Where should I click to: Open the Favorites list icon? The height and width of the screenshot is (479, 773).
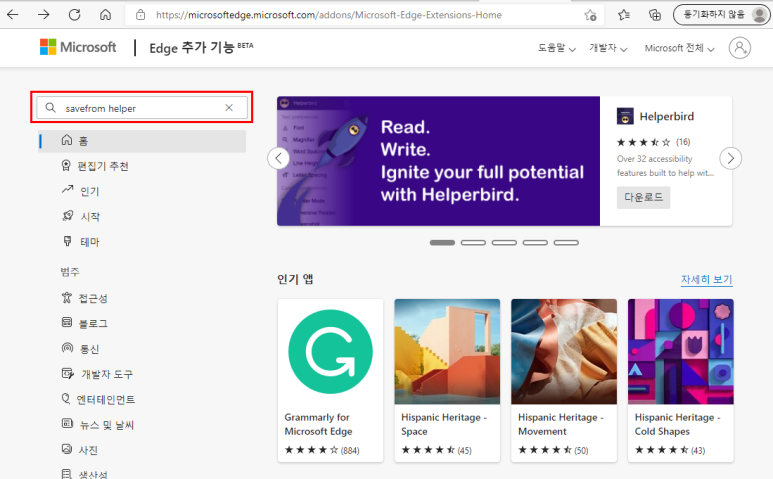[x=624, y=15]
